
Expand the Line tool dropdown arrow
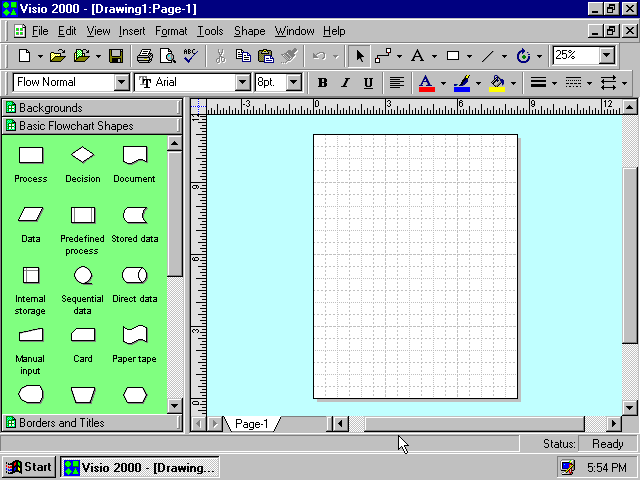504,56
